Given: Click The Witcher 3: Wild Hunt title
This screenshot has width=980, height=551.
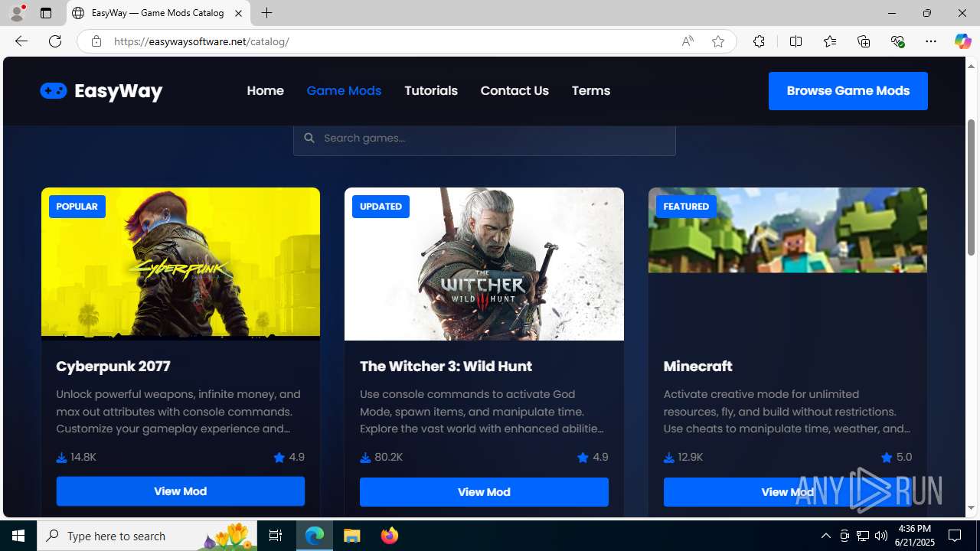Looking at the screenshot, I should [446, 366].
